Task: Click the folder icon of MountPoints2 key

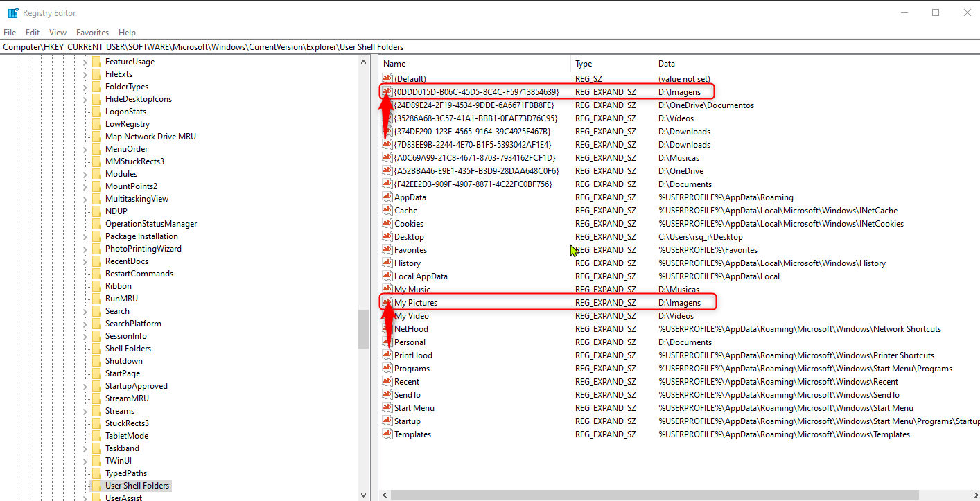Action: coord(96,186)
